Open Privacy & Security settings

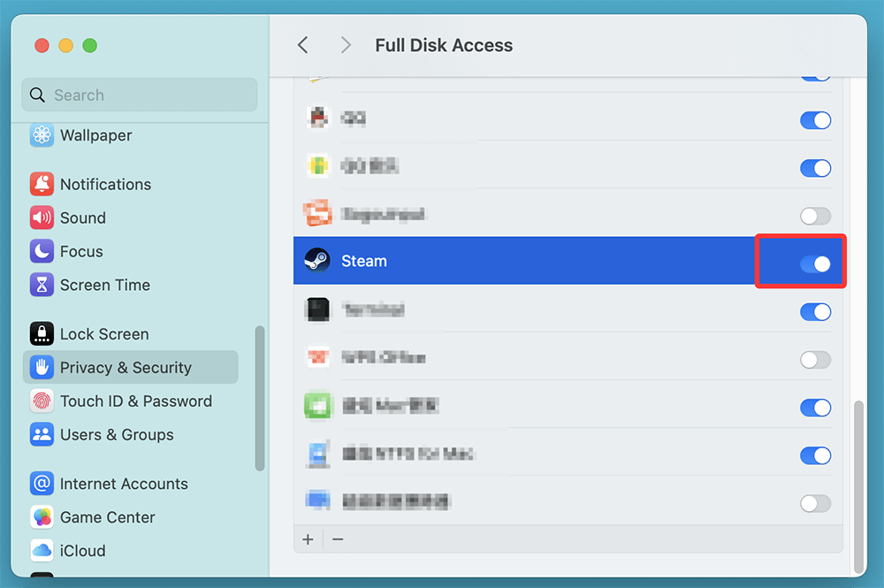coord(126,368)
